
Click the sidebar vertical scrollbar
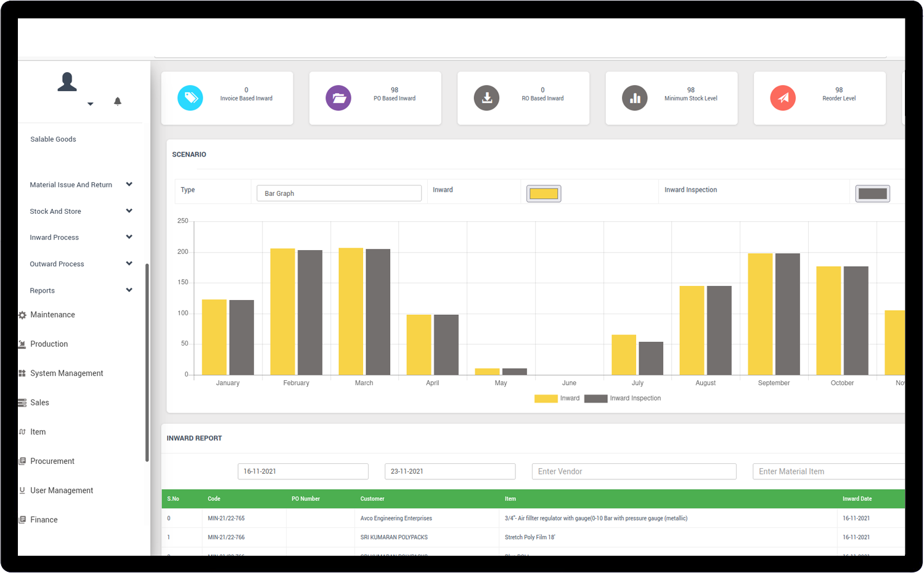coord(147,362)
